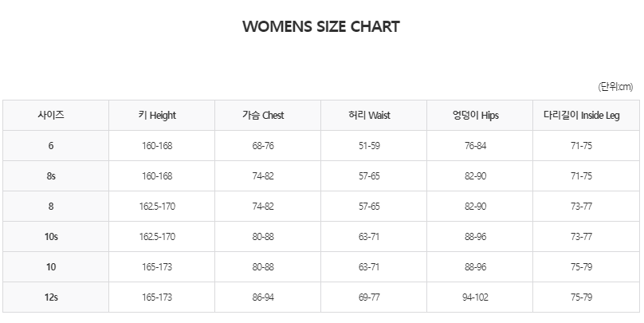Select the size 6 row label

click(x=51, y=145)
